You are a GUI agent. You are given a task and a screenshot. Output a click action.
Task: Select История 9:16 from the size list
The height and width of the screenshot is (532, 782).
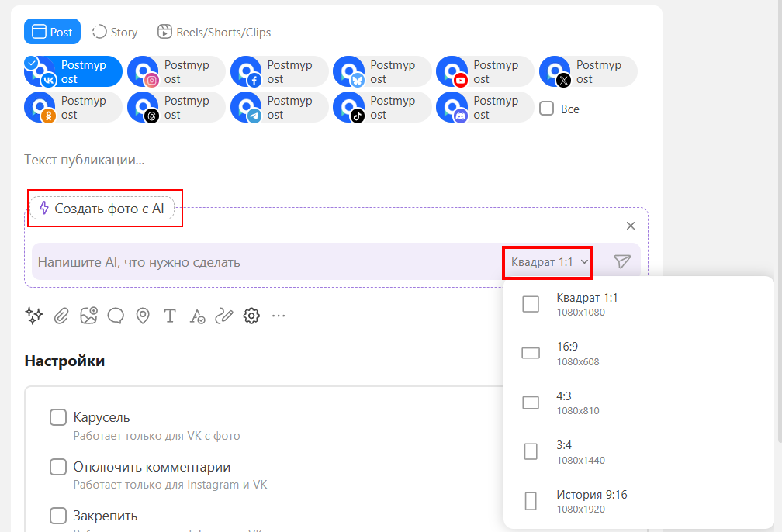[x=590, y=501]
